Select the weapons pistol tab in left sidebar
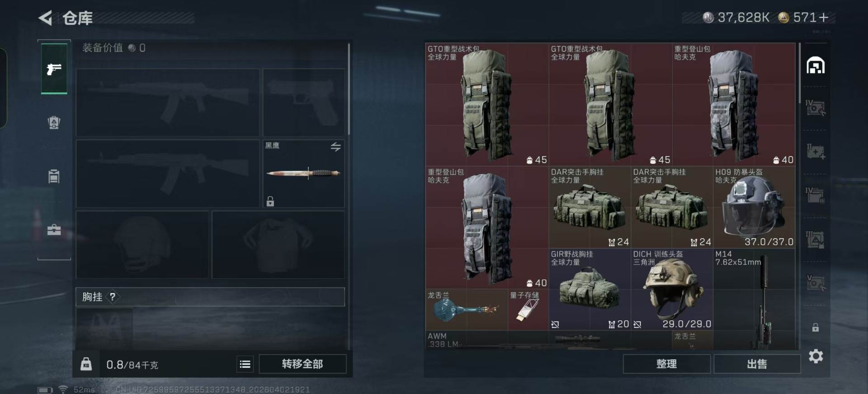 coord(54,69)
